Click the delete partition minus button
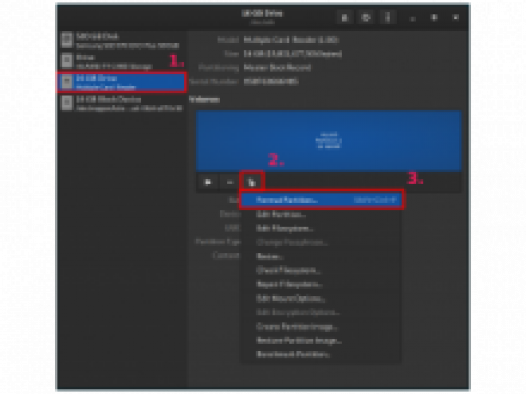The height and width of the screenshot is (394, 526). (230, 182)
